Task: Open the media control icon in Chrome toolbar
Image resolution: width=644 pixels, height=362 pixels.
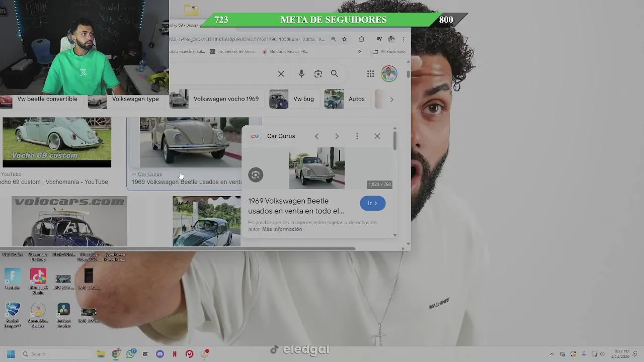Action: coord(379,39)
